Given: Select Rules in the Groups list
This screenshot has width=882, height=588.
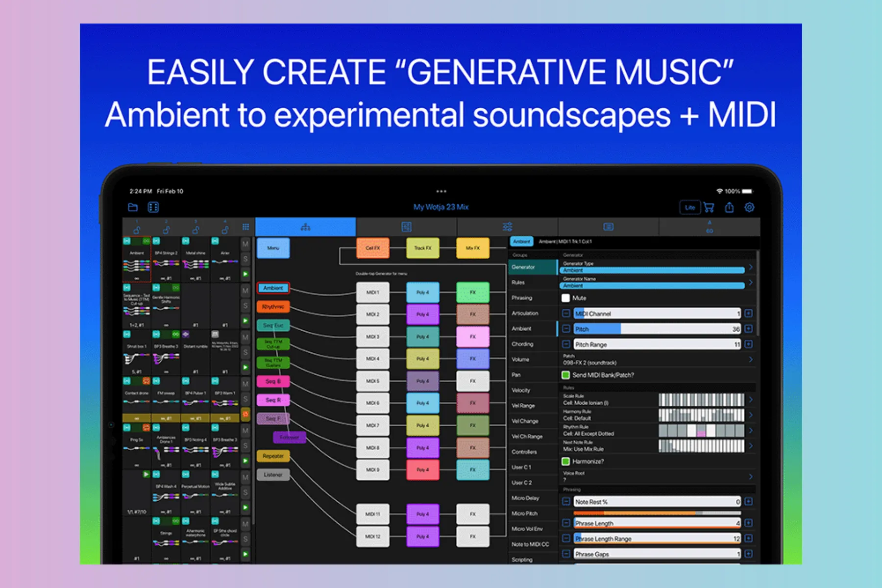Looking at the screenshot, I should 518,283.
